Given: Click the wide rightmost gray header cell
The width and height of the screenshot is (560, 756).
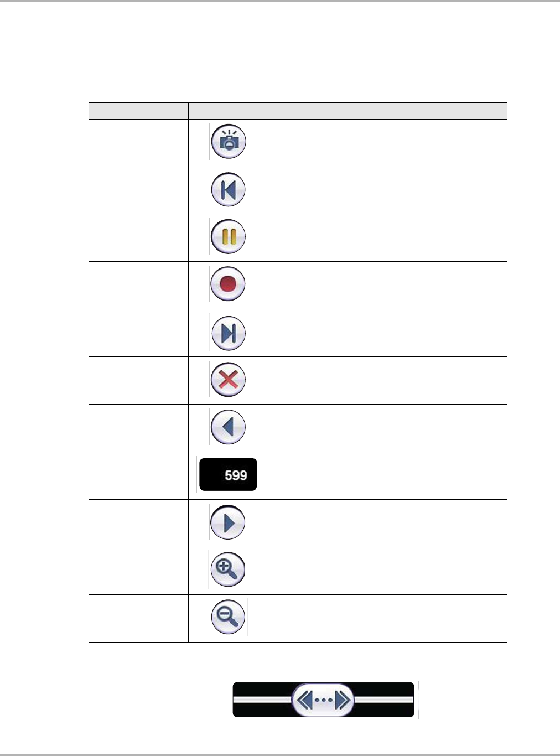Looking at the screenshot, I should click(387, 111).
